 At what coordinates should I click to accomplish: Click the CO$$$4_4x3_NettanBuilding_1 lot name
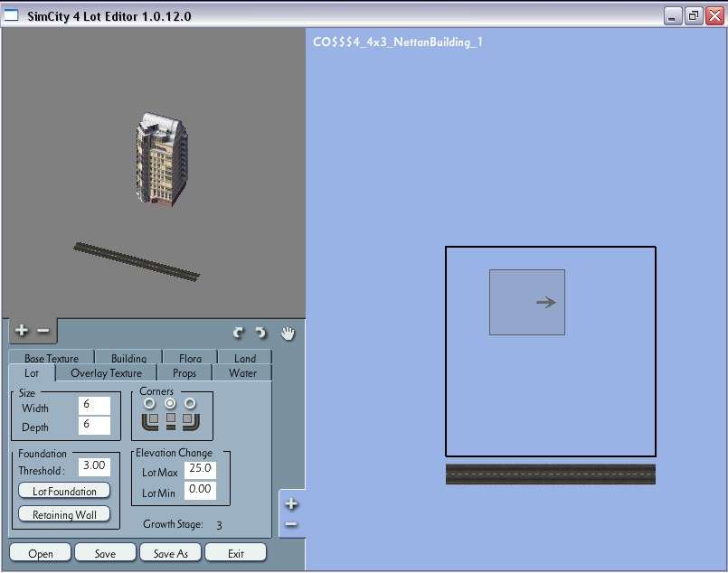coord(398,42)
